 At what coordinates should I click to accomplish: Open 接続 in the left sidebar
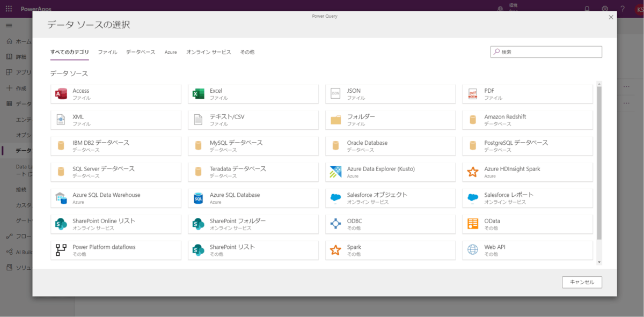tap(21, 190)
